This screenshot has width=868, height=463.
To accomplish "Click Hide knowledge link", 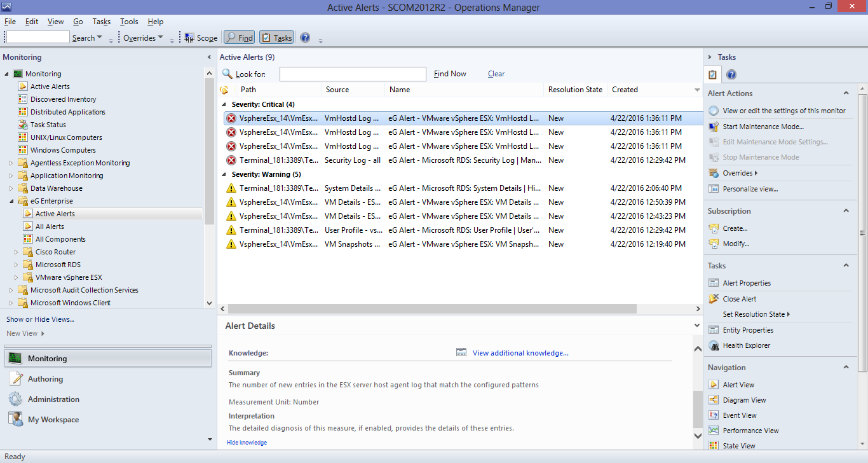I will 247,443.
